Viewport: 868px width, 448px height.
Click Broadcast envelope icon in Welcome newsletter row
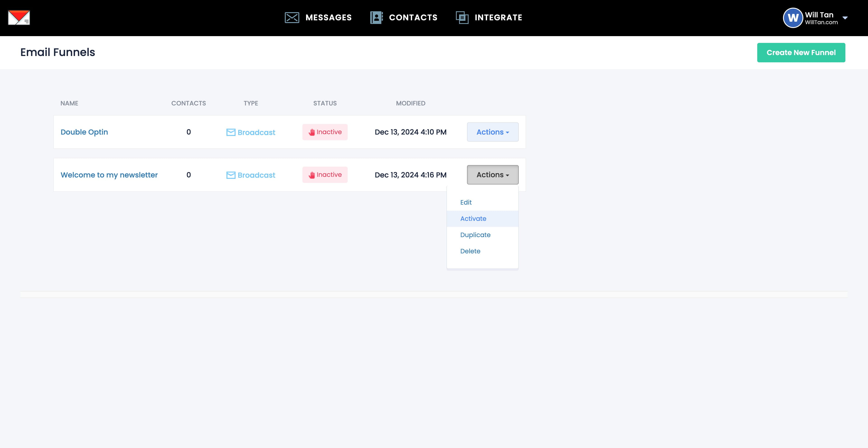231,175
